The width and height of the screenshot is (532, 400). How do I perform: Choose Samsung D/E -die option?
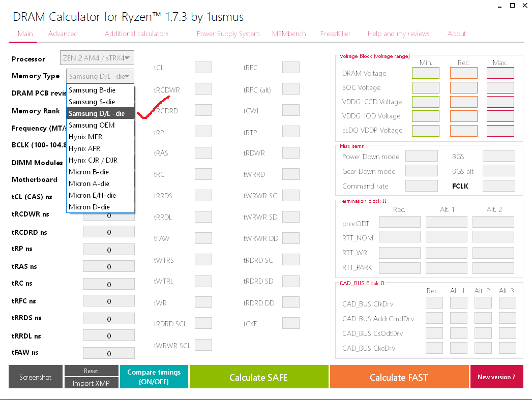[100, 113]
